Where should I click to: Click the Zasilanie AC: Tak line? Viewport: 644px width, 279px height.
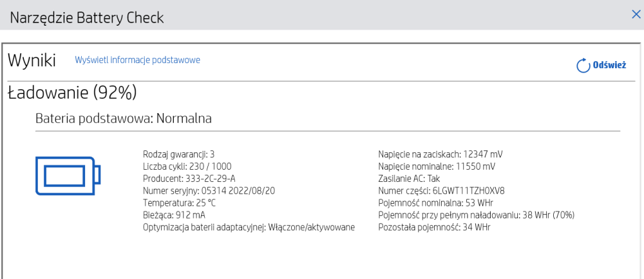(409, 179)
